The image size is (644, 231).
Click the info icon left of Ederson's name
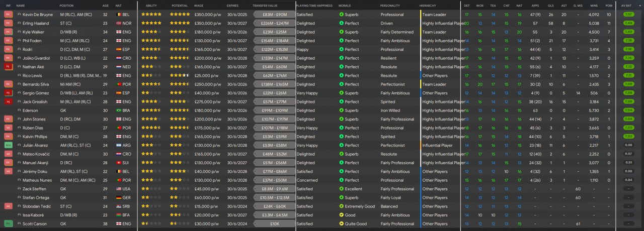pyautogui.click(x=19, y=110)
